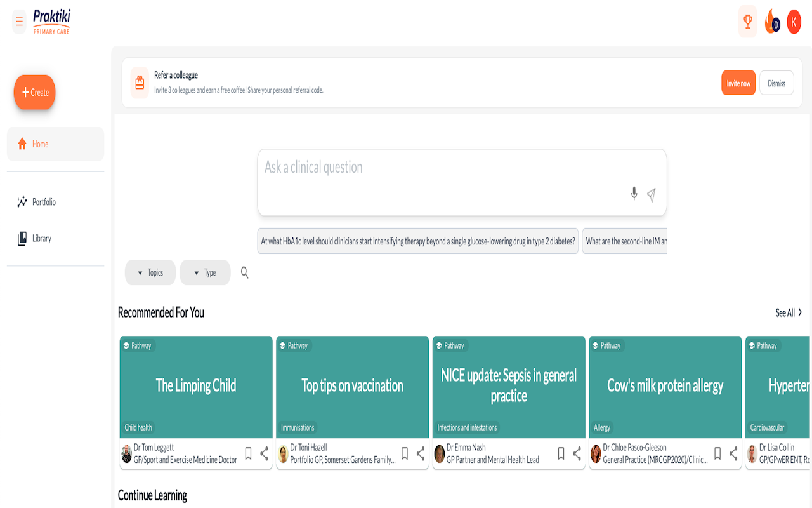Expand the Topics filter dropdown
The width and height of the screenshot is (812, 508).
[150, 272]
